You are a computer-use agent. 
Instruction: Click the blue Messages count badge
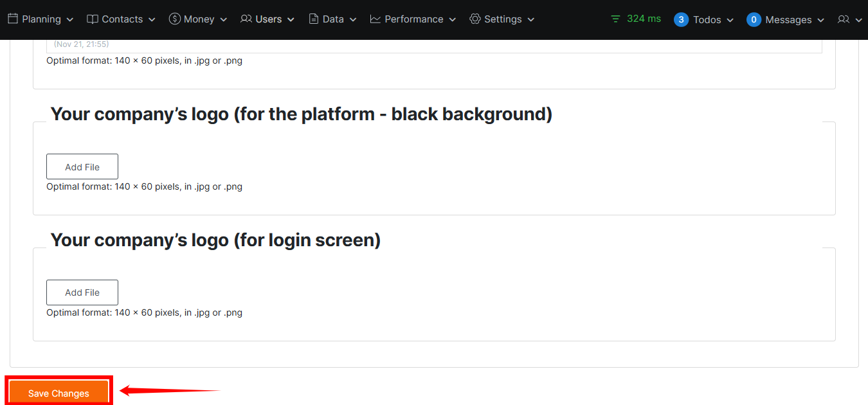754,20
